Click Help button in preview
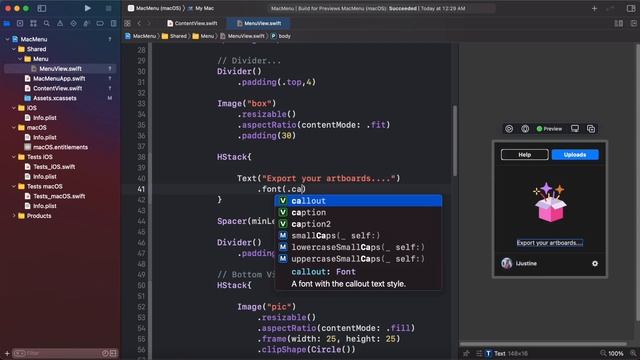Viewport: 640px width, 360px height. 524,155
